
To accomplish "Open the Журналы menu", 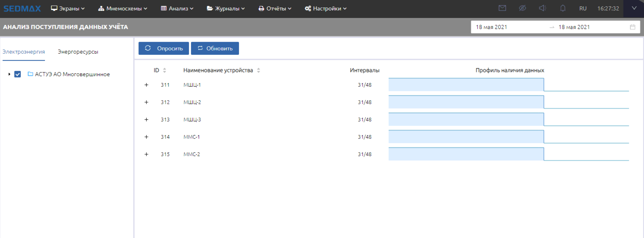I will 226,9.
